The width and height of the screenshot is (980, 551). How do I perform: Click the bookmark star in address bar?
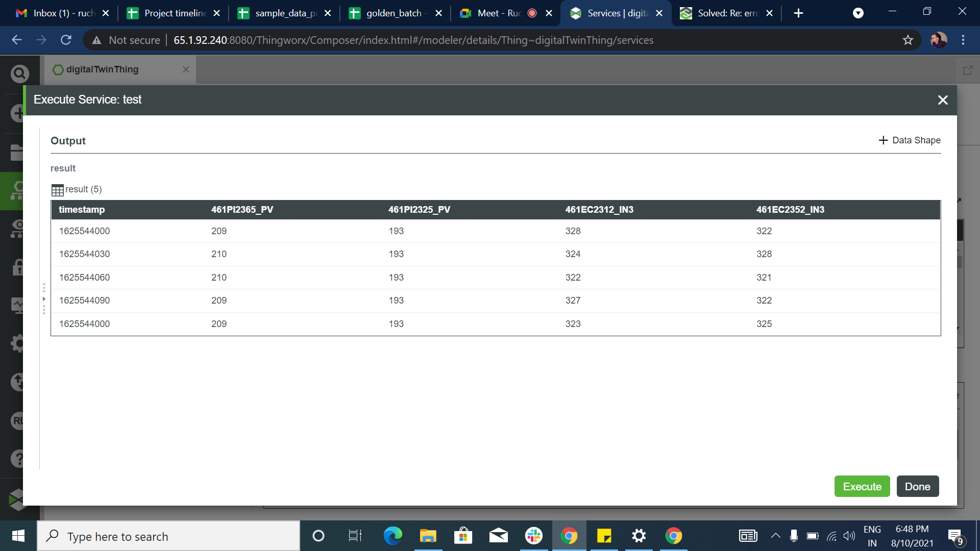coord(908,40)
